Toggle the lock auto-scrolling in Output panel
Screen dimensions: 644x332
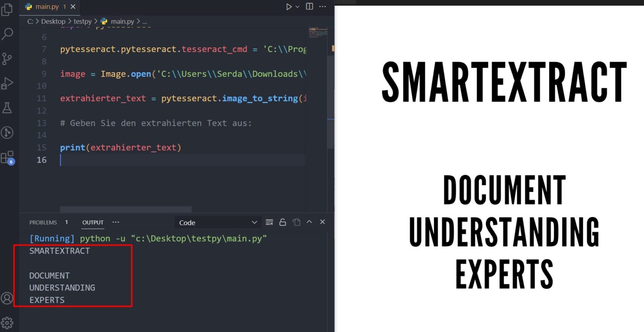tap(283, 222)
